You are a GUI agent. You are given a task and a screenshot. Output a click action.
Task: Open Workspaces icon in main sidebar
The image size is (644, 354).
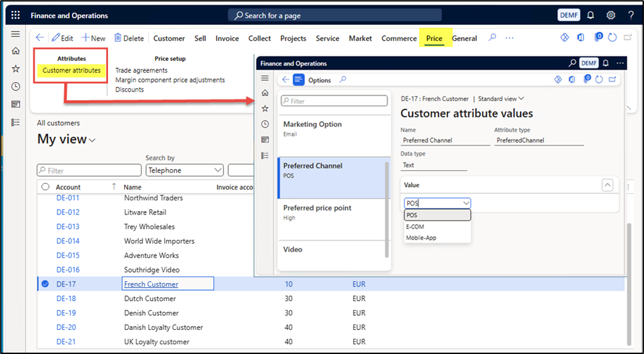[15, 104]
